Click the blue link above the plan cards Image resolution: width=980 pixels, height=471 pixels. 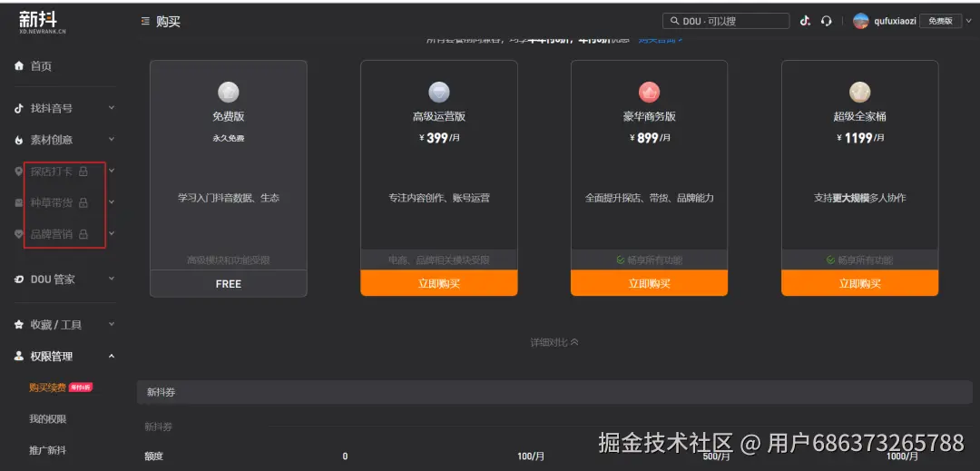click(x=660, y=40)
